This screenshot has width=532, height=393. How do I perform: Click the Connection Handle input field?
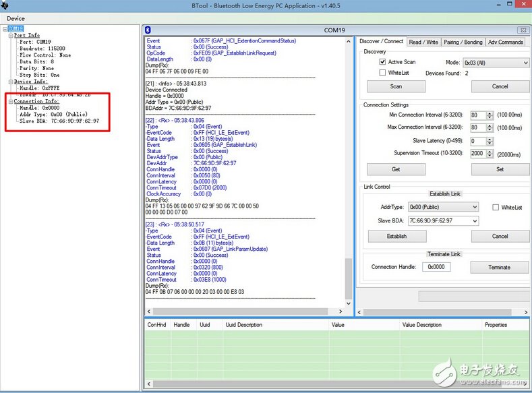tap(436, 267)
